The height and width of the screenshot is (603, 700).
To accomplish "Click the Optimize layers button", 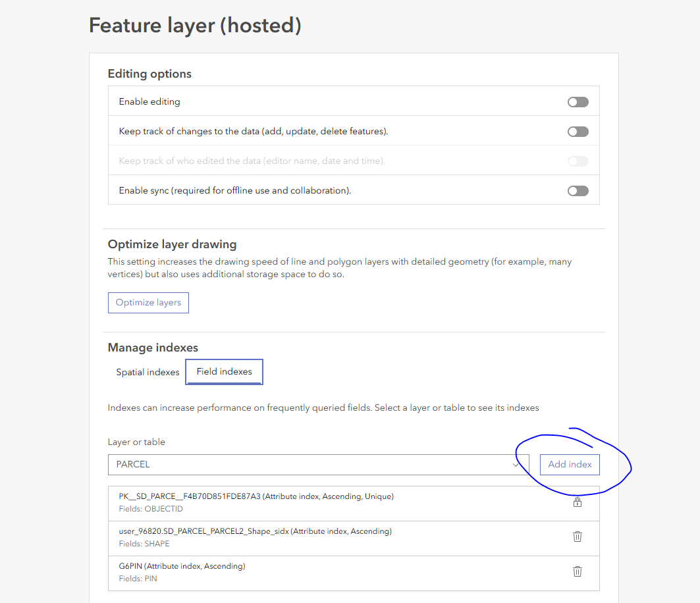I will click(148, 302).
